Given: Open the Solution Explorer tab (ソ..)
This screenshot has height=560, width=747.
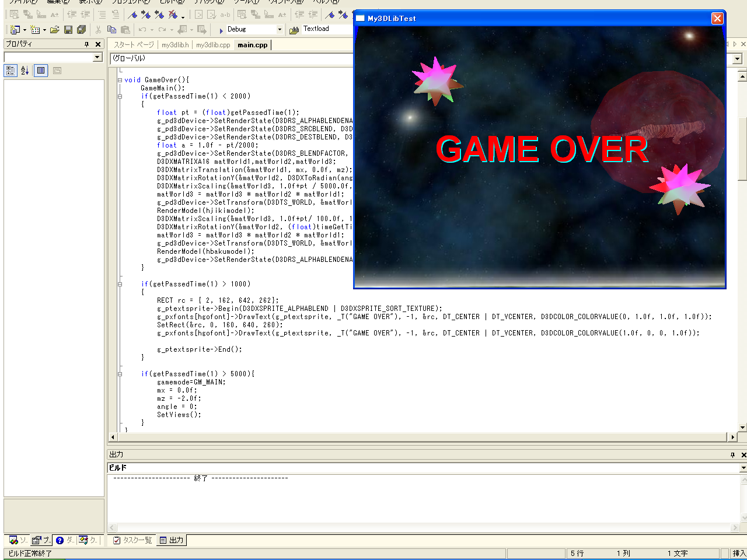Looking at the screenshot, I should [x=18, y=540].
